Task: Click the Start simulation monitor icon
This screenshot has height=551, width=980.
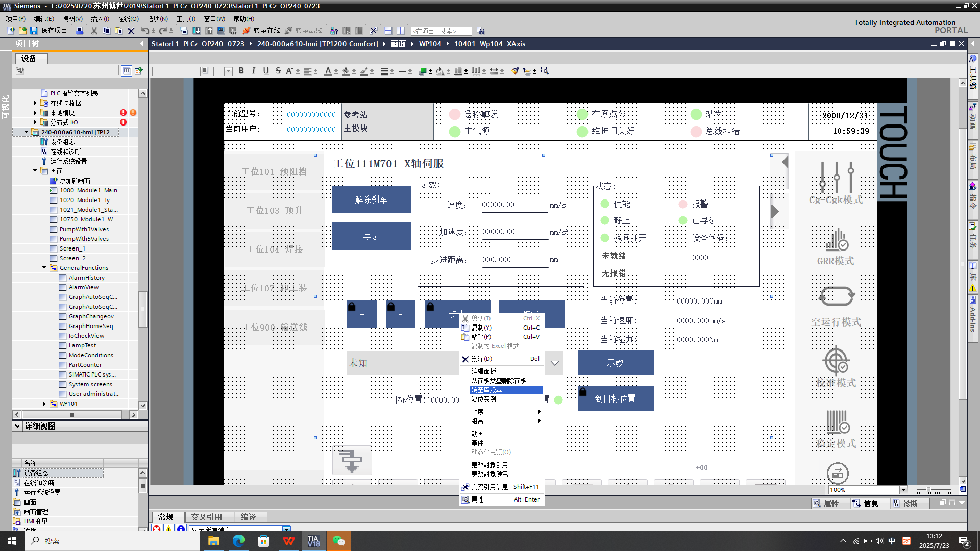Action: pos(221,31)
